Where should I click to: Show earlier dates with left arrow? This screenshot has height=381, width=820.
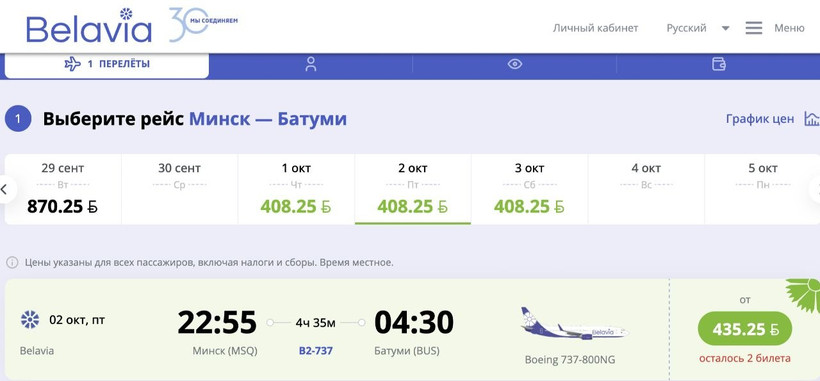coord(5,189)
